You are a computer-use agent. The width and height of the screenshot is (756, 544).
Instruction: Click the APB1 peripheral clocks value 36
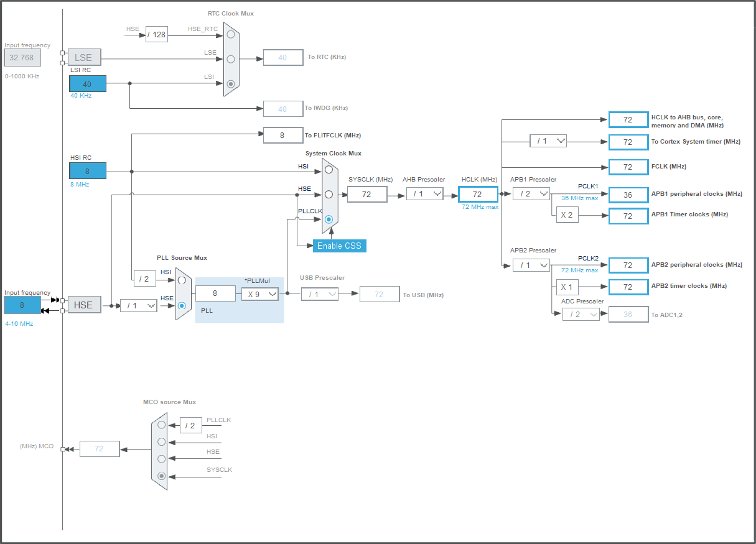point(628,195)
